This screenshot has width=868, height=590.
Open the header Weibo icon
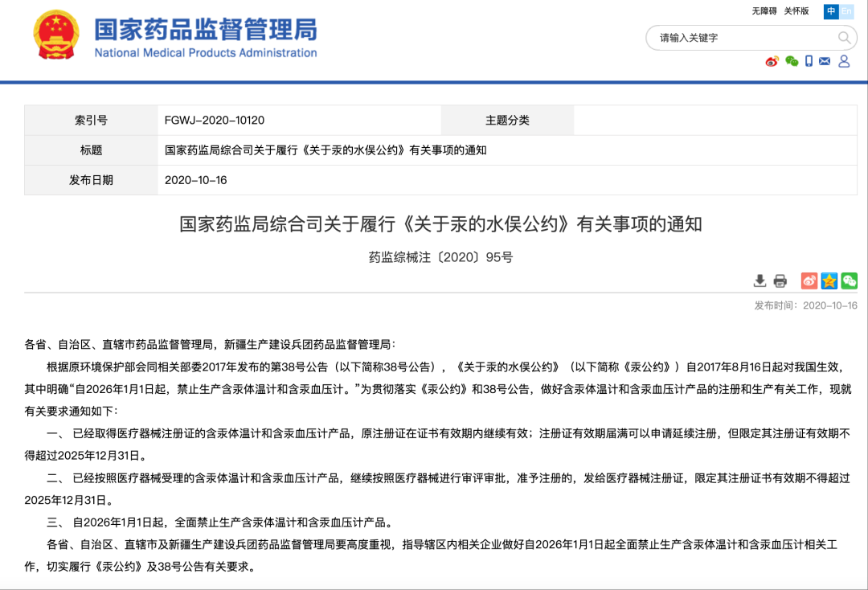[x=772, y=62]
